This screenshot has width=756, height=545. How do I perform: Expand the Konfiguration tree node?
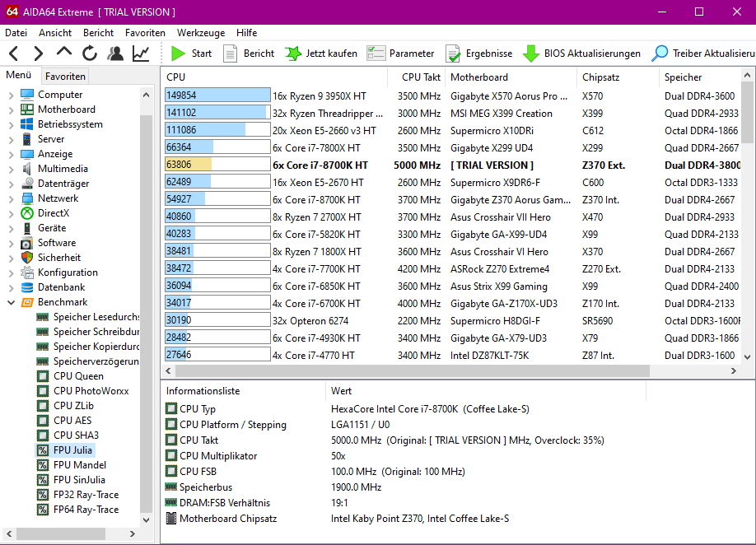pyautogui.click(x=11, y=272)
